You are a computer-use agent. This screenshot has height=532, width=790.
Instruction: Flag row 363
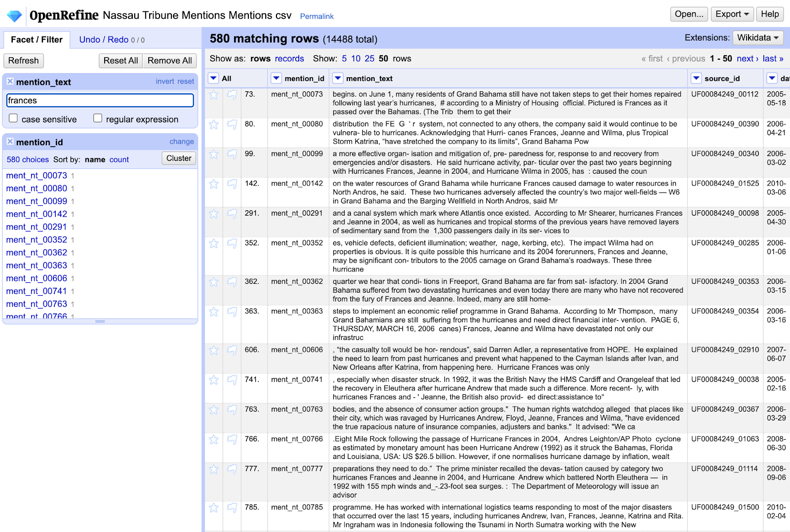(232, 312)
